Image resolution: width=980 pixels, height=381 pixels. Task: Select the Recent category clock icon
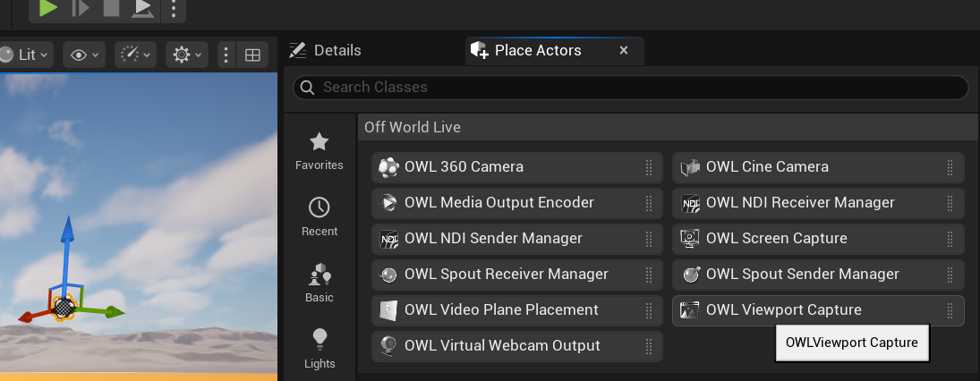[320, 217]
